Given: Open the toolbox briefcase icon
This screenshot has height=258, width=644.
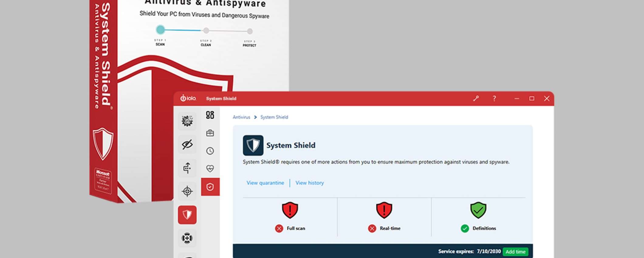Looking at the screenshot, I should pyautogui.click(x=210, y=133).
